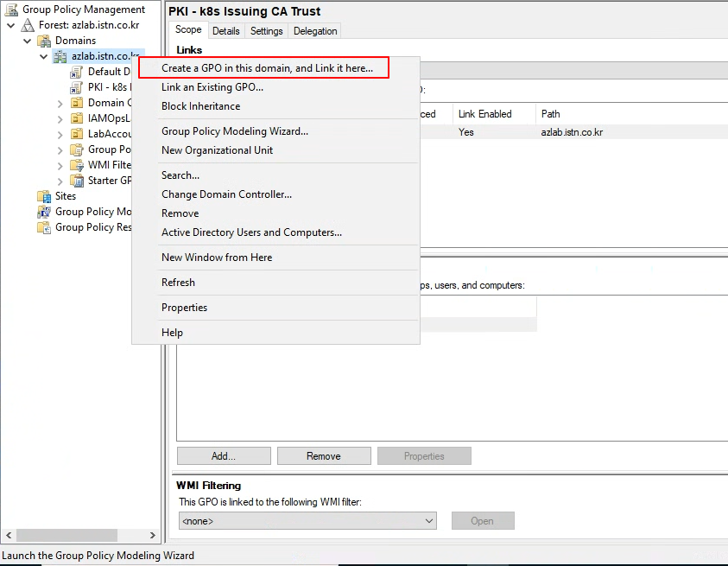728x566 pixels.
Task: Click the Group Policy Management root icon
Action: coord(11,10)
